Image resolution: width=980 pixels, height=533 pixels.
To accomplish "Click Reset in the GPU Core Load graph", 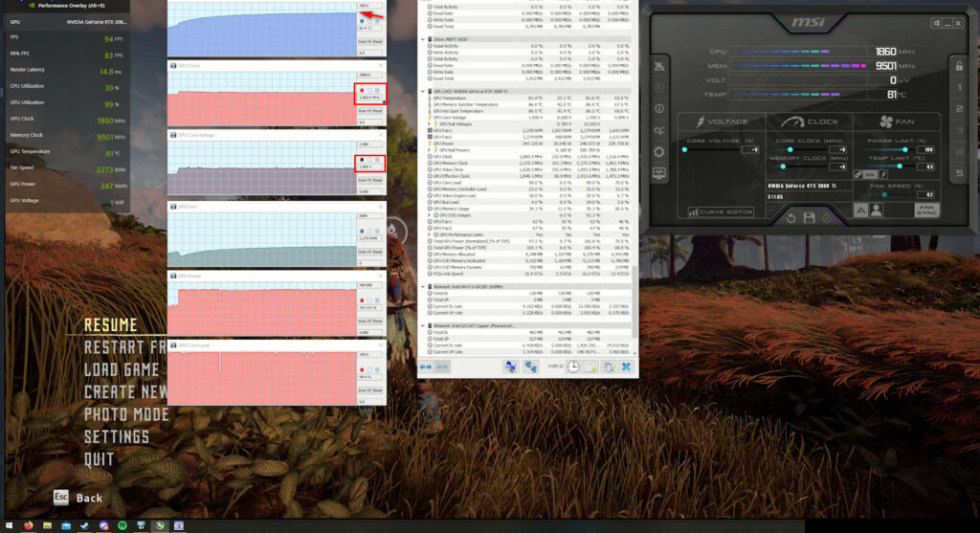I will [x=377, y=390].
